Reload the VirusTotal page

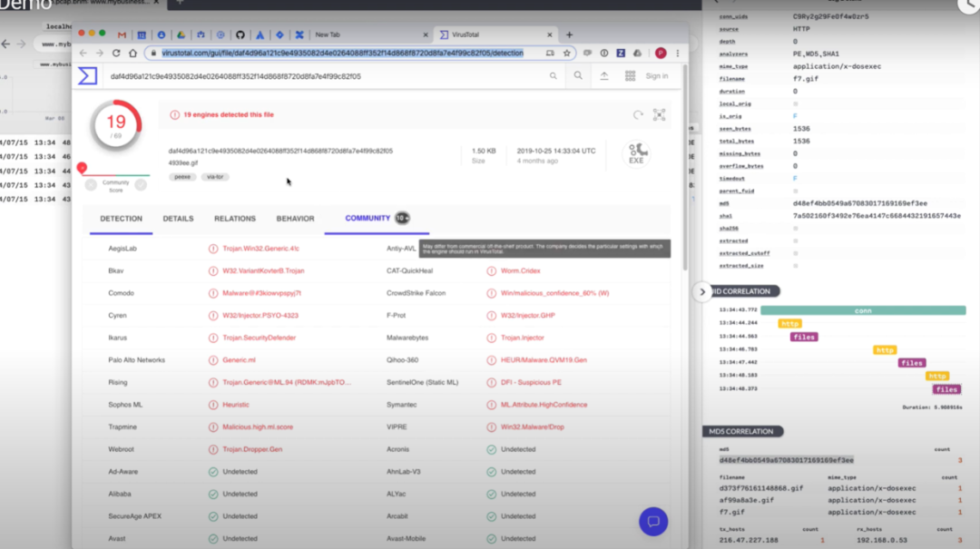pyautogui.click(x=116, y=54)
